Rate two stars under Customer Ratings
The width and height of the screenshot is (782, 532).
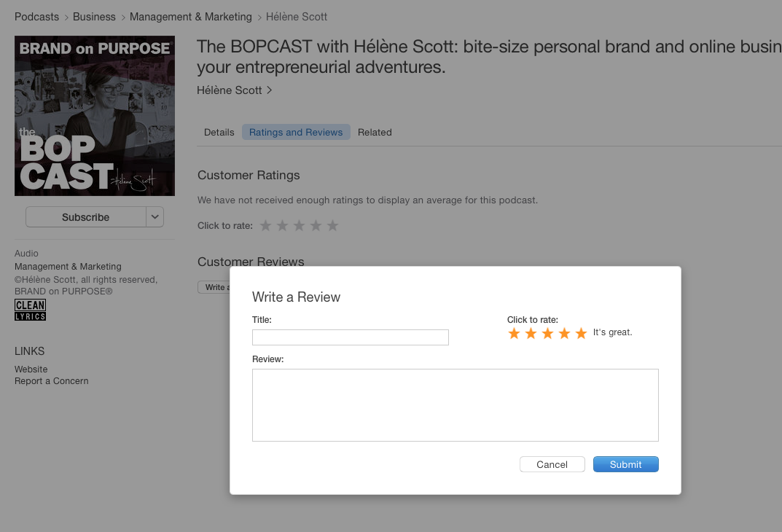click(282, 225)
